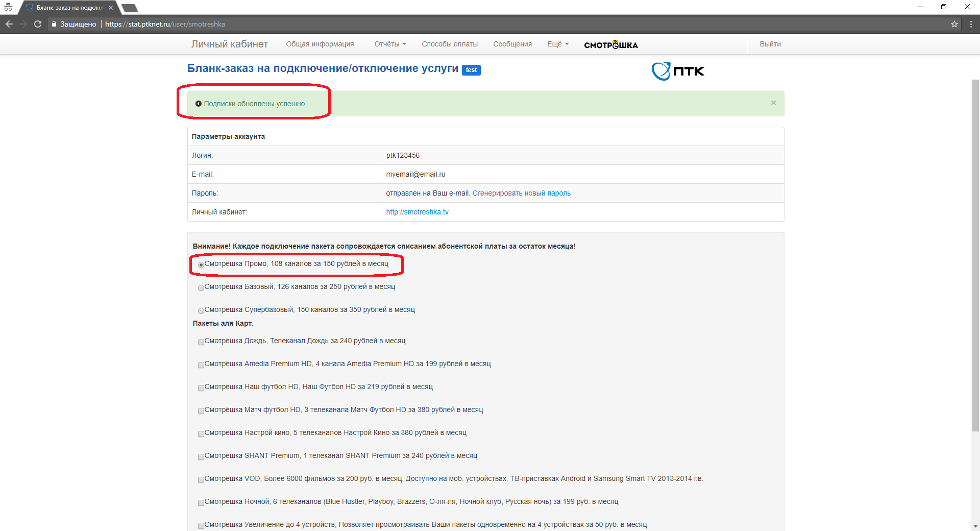Click the Пароль: row label
Image resolution: width=980 pixels, height=531 pixels.
click(205, 193)
